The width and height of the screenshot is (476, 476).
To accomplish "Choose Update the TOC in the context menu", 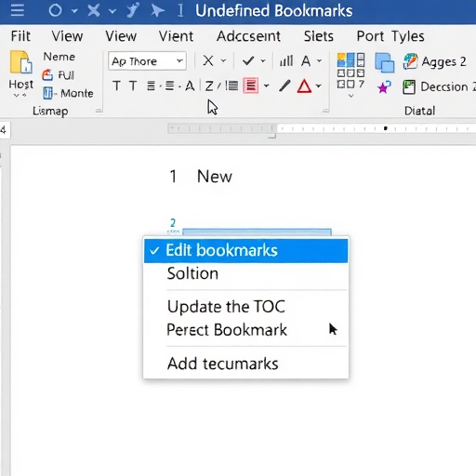I will pyautogui.click(x=245, y=307).
